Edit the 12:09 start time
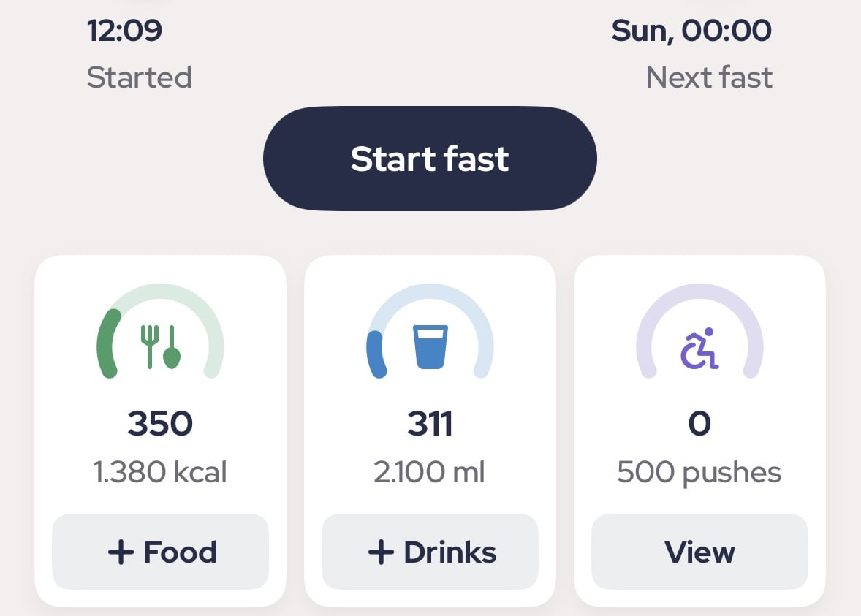Viewport: 861px width, 616px height. pyautogui.click(x=125, y=30)
